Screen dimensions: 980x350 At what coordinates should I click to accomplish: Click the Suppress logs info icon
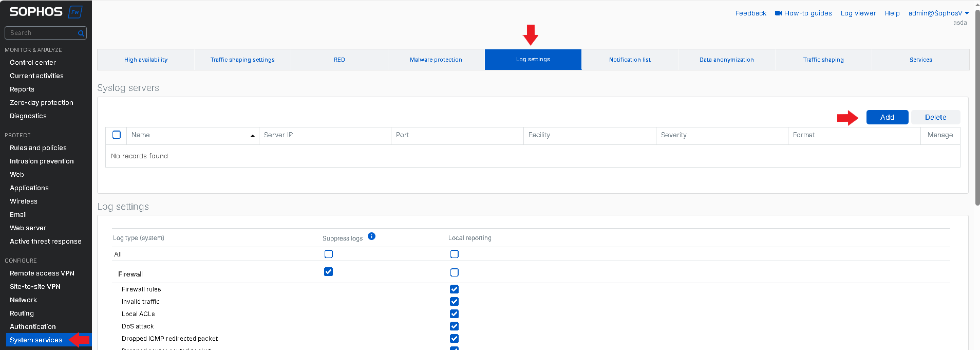(x=371, y=236)
